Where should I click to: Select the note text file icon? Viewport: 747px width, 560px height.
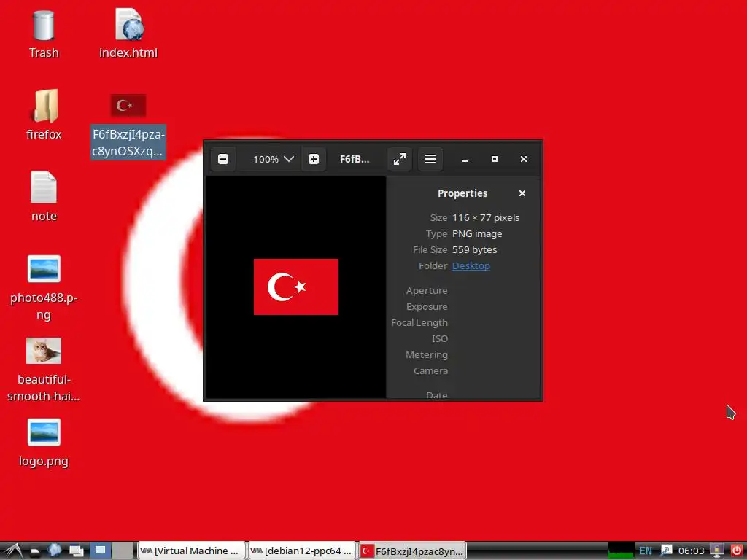pyautogui.click(x=44, y=197)
